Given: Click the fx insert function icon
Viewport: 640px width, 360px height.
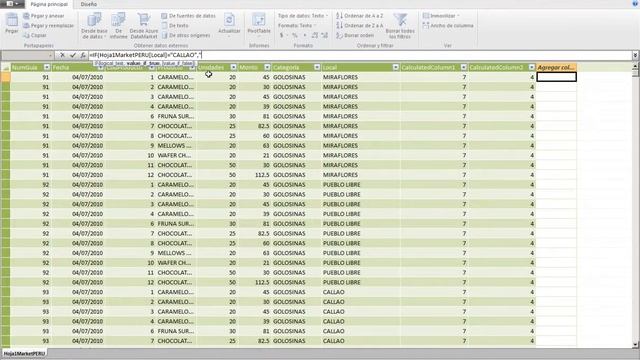Looking at the screenshot, I should 83,55.
